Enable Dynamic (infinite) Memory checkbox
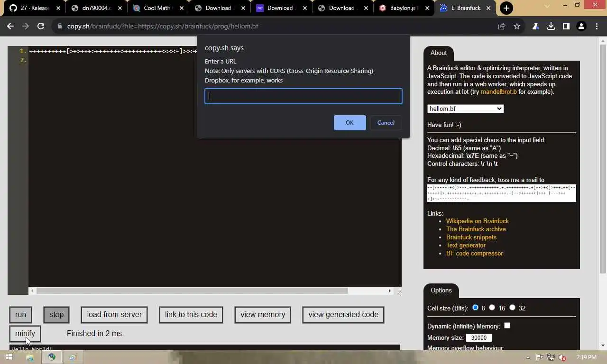607x364 pixels. [507, 326]
